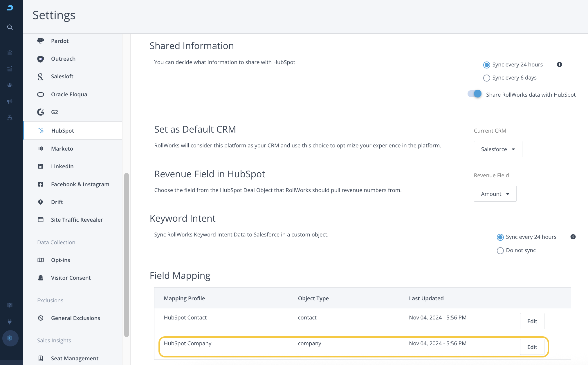The height and width of the screenshot is (365, 588).
Task: Go to Home via the house icon
Action: (10, 52)
